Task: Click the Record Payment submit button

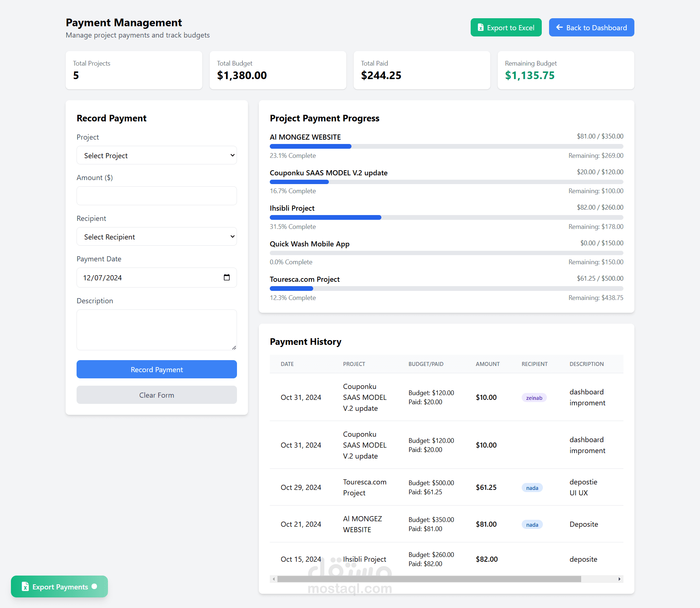Action: (157, 369)
